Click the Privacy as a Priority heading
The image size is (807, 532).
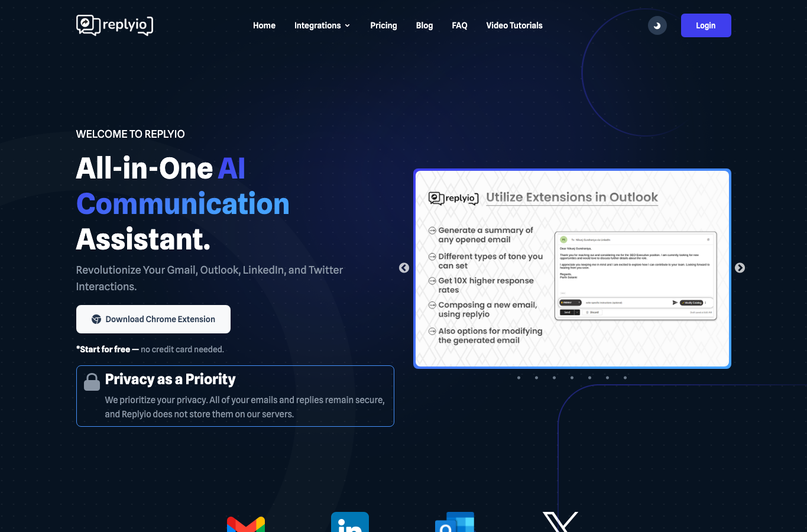pos(170,379)
